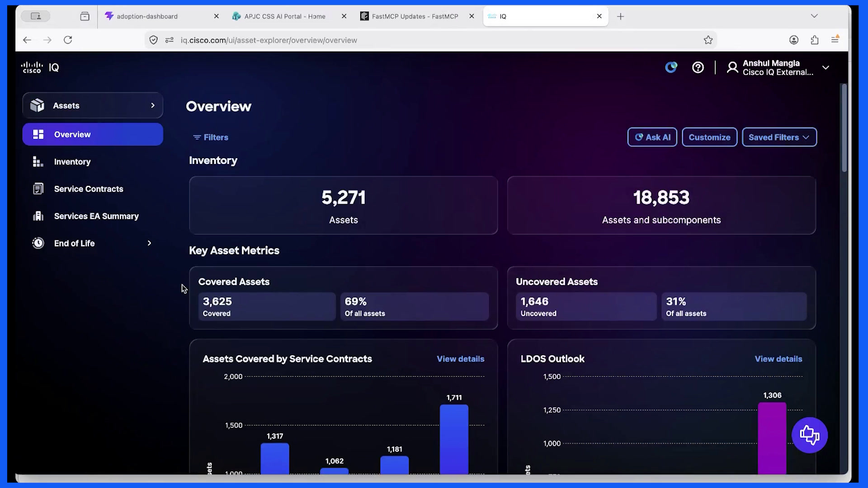Click the page vertical scrollbar
Viewport: 868px width, 488px height.
coord(844,127)
